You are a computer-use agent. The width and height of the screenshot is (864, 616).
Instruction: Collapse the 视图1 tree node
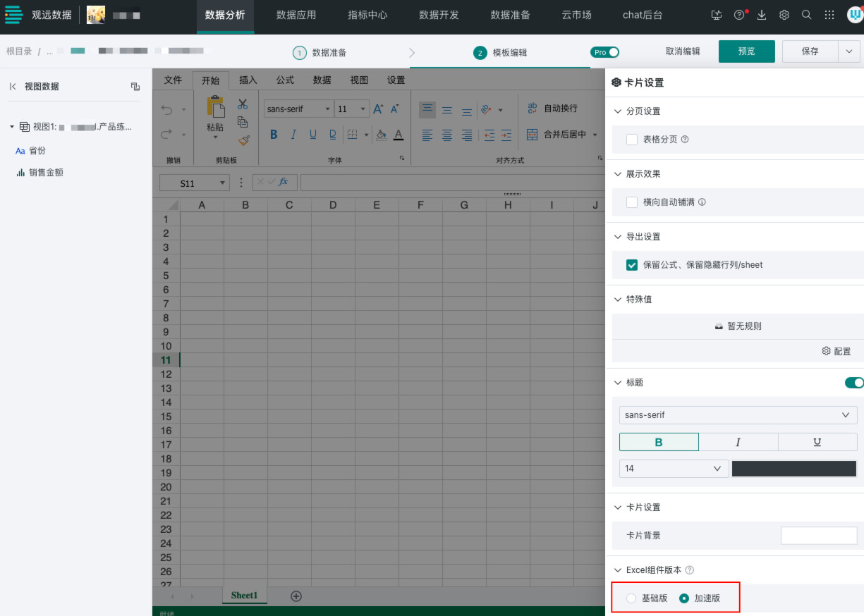click(12, 127)
